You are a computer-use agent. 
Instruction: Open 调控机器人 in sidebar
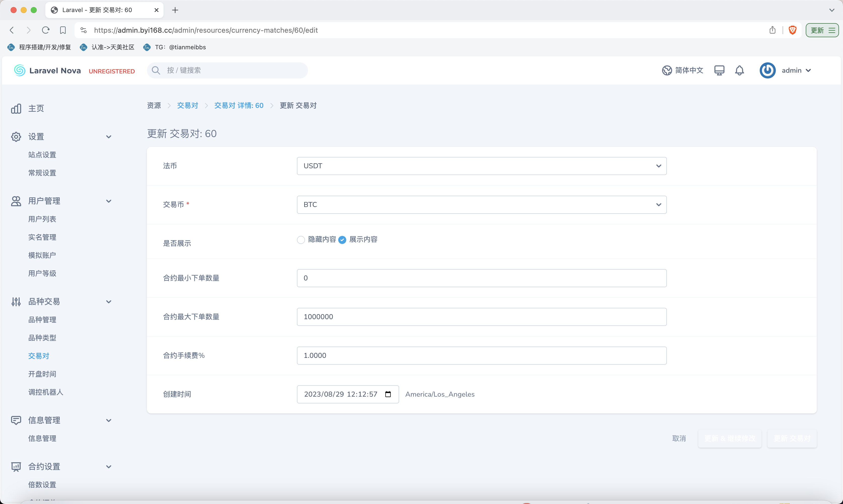tap(46, 392)
